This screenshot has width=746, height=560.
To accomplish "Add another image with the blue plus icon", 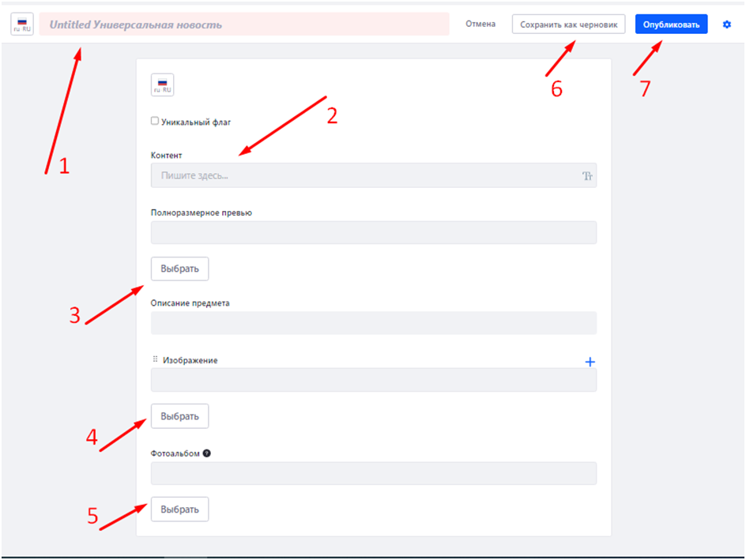I will 590,362.
